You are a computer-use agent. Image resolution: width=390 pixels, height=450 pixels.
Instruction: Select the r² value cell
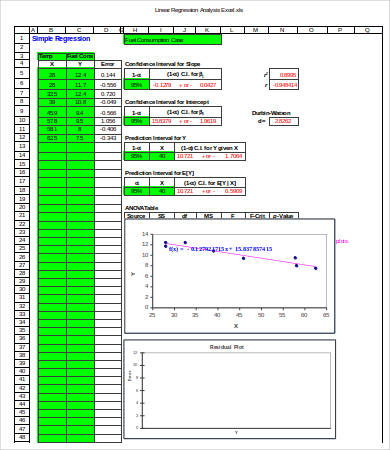pyautogui.click(x=284, y=75)
